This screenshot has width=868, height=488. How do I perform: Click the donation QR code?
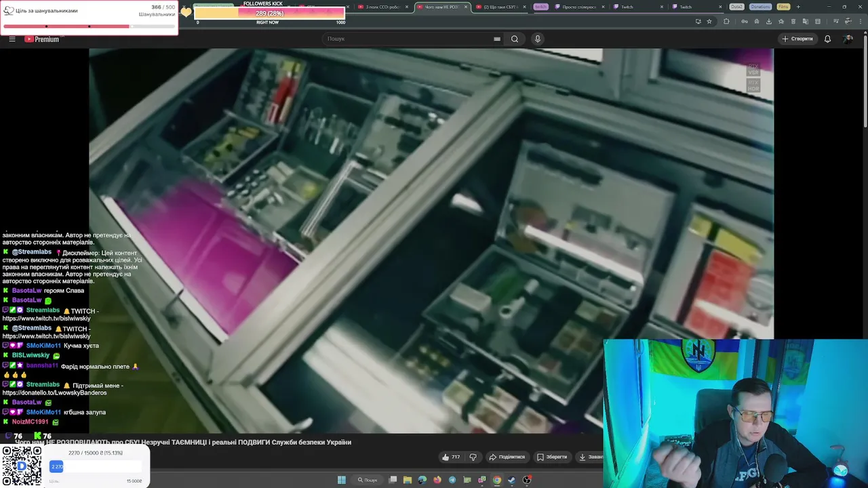tap(22, 466)
